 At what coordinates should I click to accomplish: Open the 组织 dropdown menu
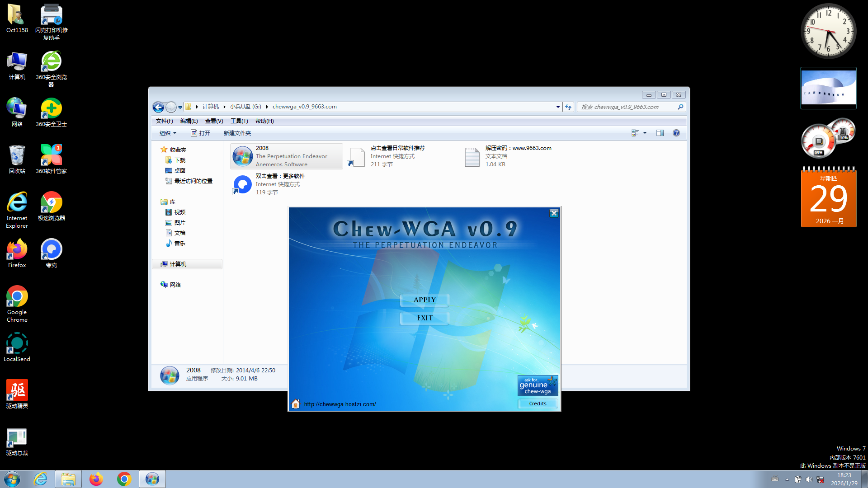point(168,133)
